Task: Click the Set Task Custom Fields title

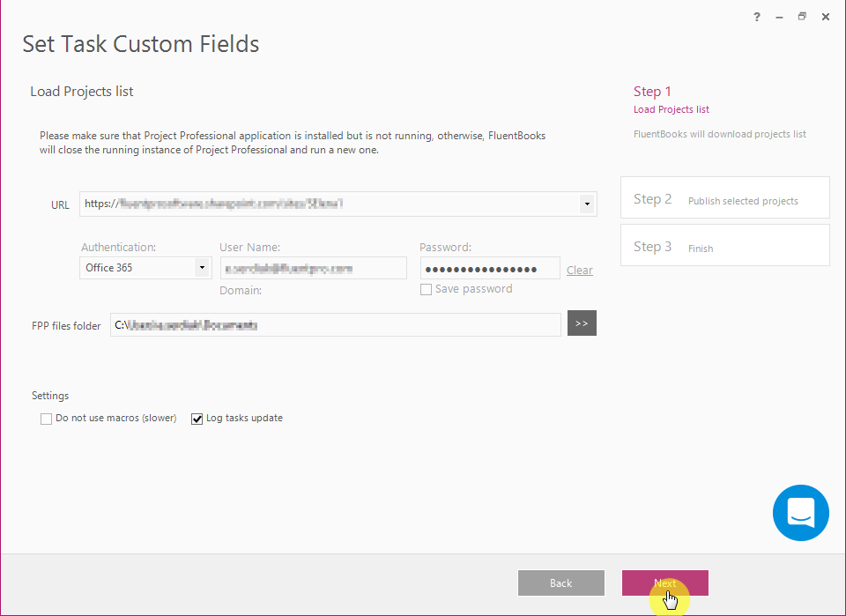Action: (141, 44)
